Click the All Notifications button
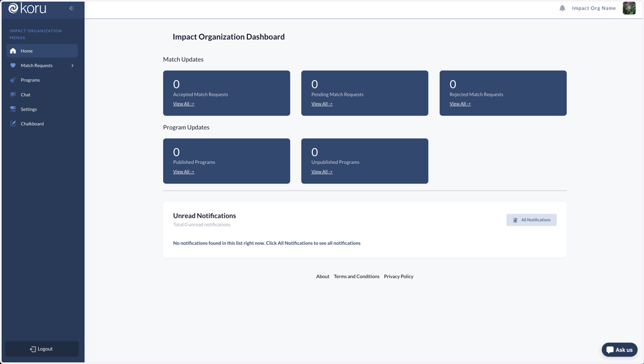 point(531,220)
